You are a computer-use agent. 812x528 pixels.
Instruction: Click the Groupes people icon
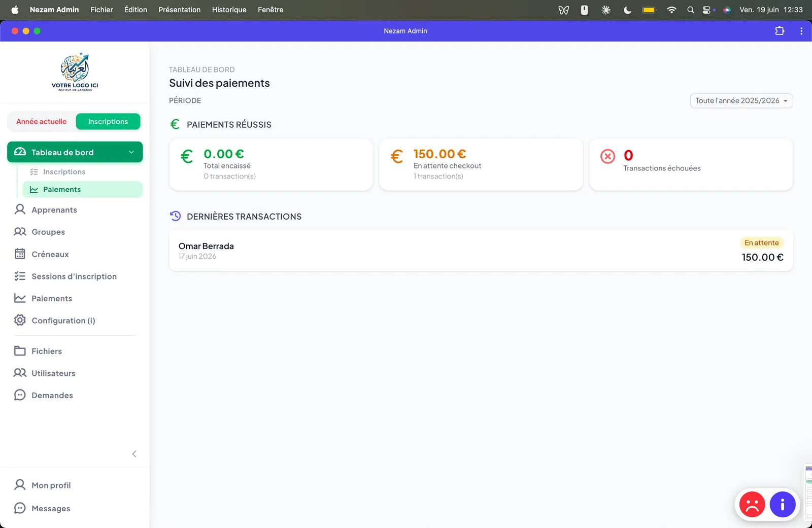pyautogui.click(x=20, y=232)
